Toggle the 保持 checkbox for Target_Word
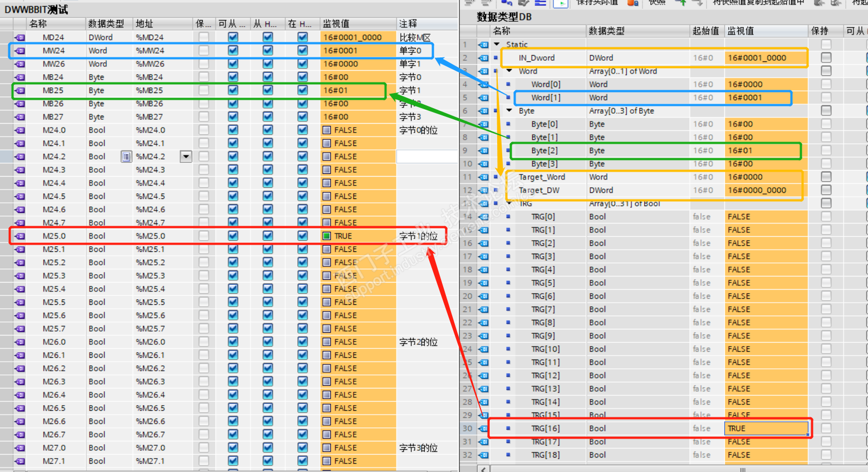The image size is (868, 472). coord(826,177)
